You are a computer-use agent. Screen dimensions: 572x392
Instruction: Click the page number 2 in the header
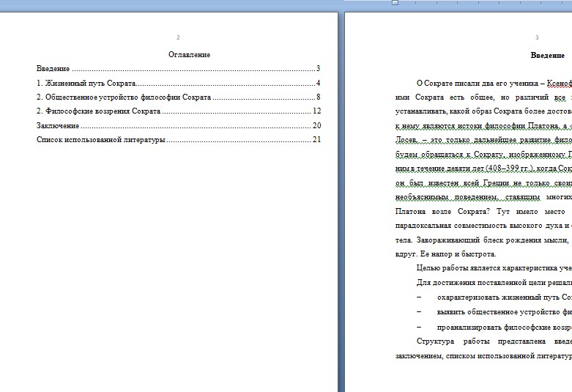pyautogui.click(x=178, y=37)
